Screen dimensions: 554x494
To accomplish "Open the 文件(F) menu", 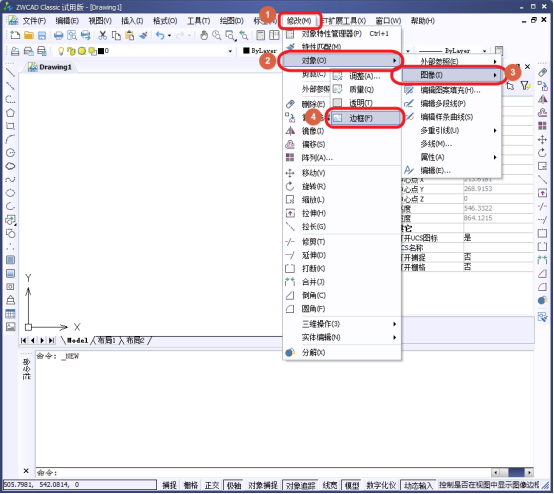I will click(x=34, y=21).
